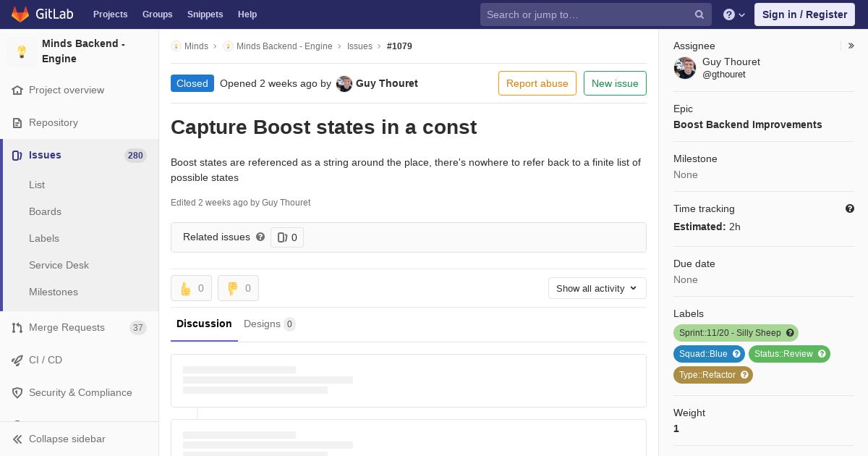The image size is (868, 456).
Task: Click the Minds Backend - Engine breadcrumb
Action: coord(284,46)
